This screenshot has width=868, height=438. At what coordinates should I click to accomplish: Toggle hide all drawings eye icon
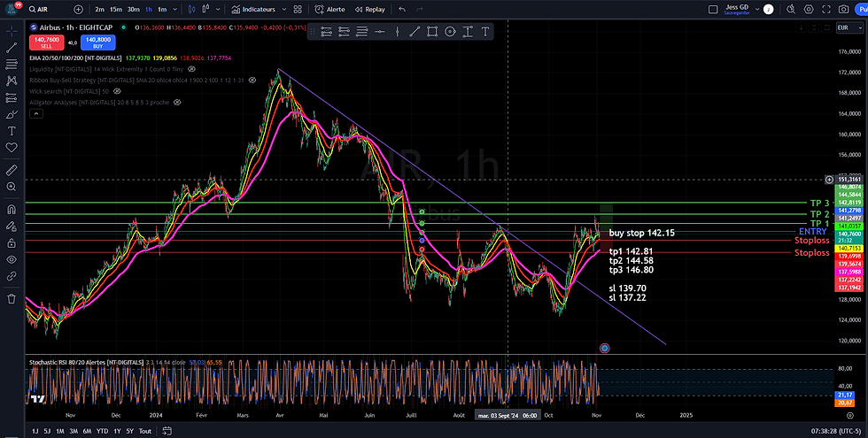(11, 259)
